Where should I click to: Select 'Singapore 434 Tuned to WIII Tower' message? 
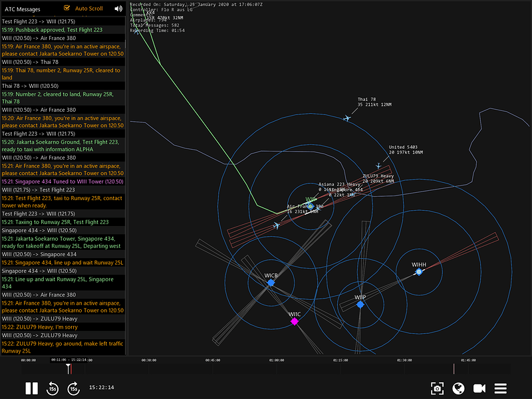[63, 182]
